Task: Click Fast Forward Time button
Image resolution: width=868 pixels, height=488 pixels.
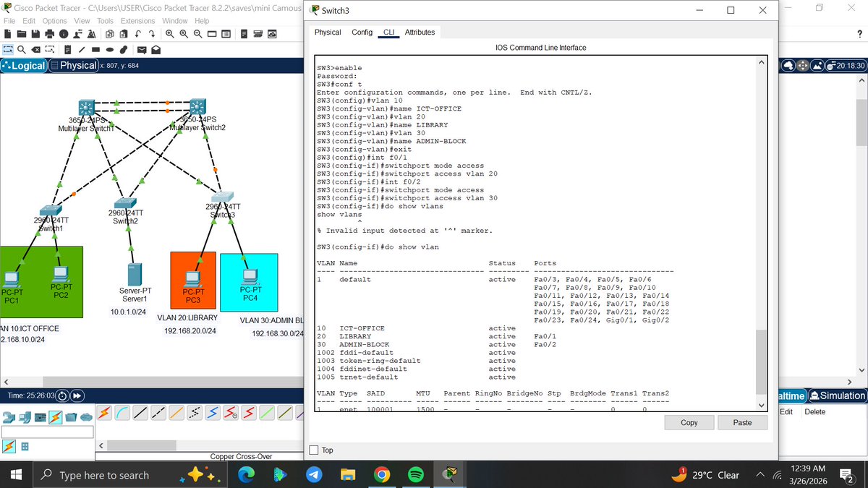Action: pos(76,395)
